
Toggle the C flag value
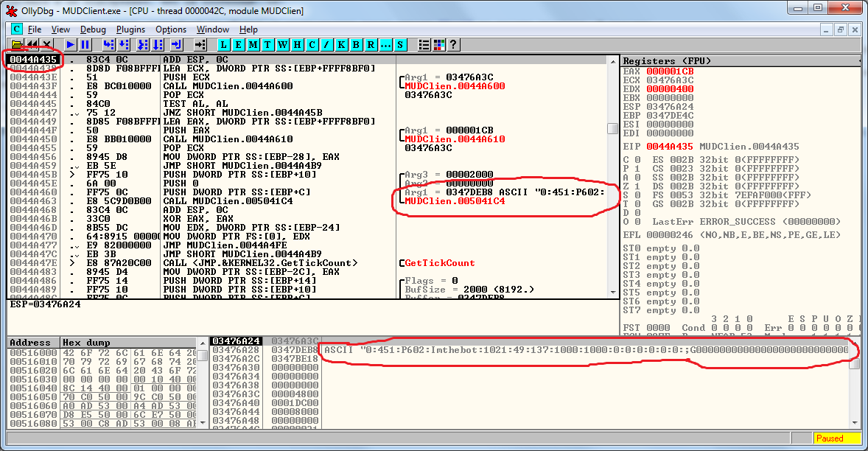(x=637, y=160)
